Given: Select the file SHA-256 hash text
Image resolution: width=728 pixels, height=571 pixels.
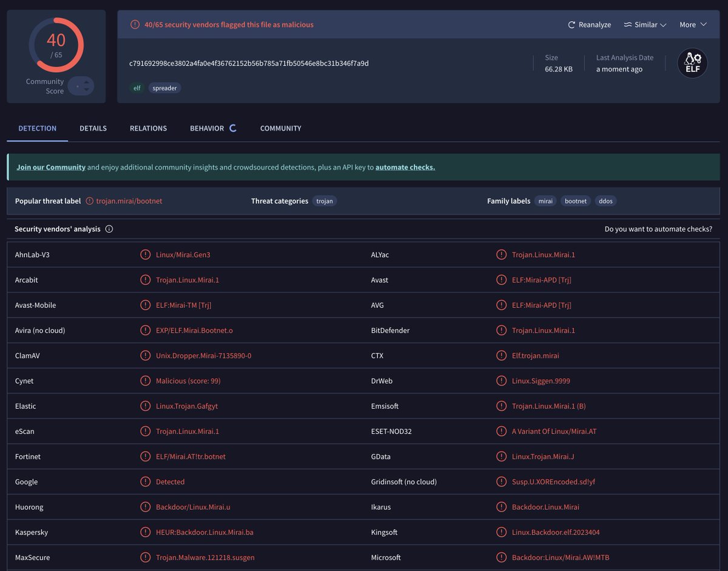Looking at the screenshot, I should click(249, 63).
